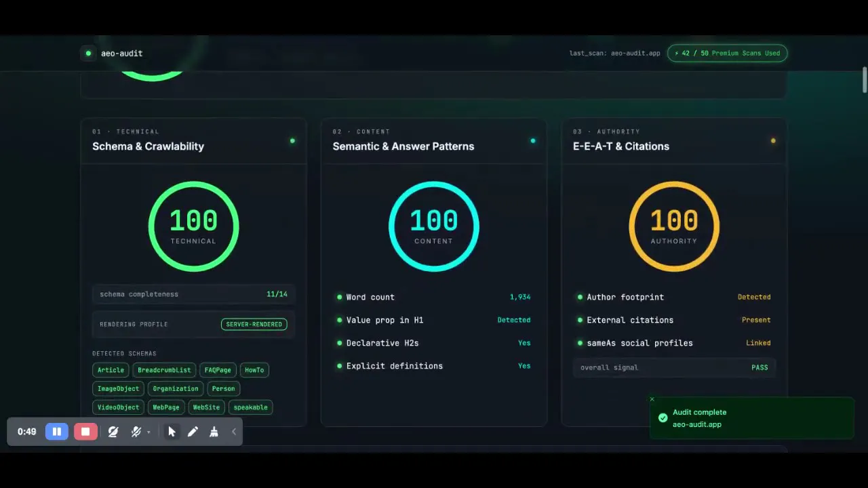Click the overall signal PASS row

[674, 367]
